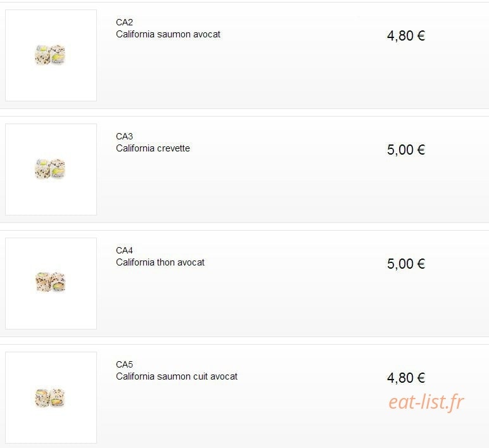Screen dimensions: 489x448
Task: Click the sushi rolls image in the CA2 thumbnail
Action: click(x=50, y=55)
